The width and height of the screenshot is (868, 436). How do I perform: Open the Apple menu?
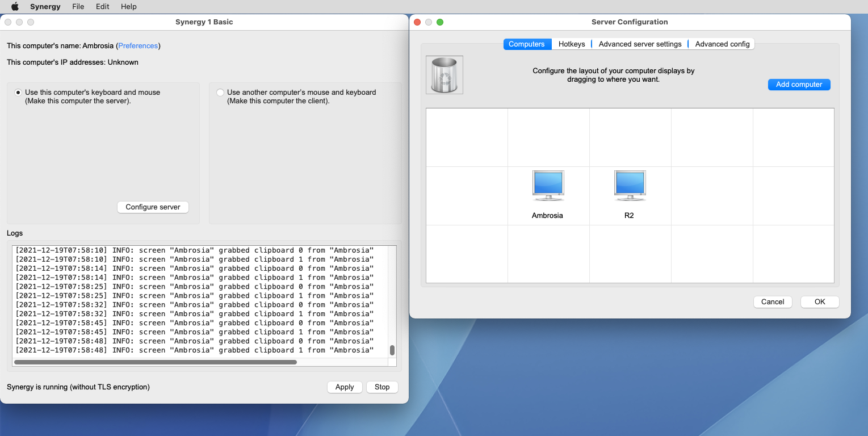[x=15, y=7]
